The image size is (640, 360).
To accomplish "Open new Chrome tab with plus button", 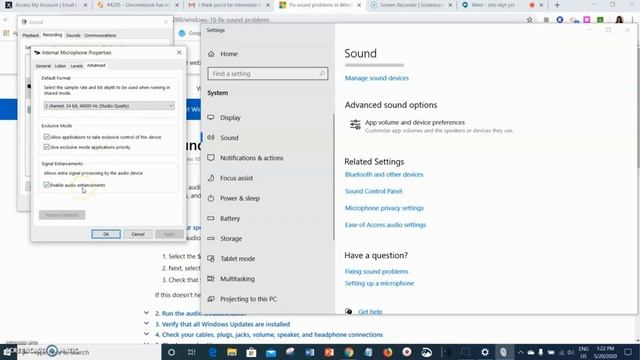I will [x=557, y=5].
